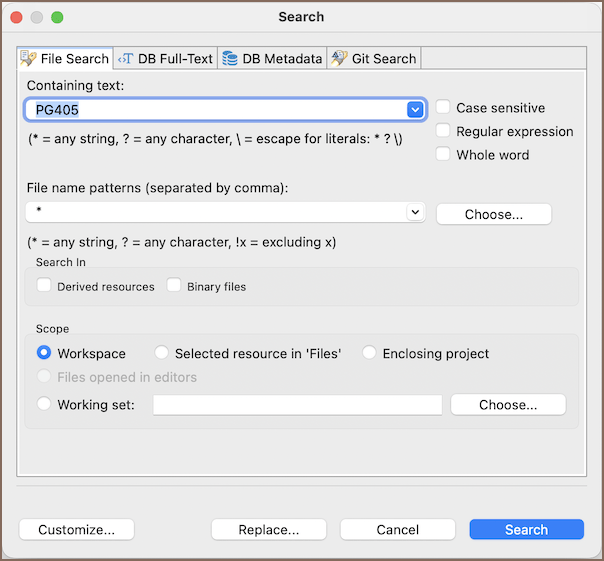Select the Workspace scope radio button

44,353
